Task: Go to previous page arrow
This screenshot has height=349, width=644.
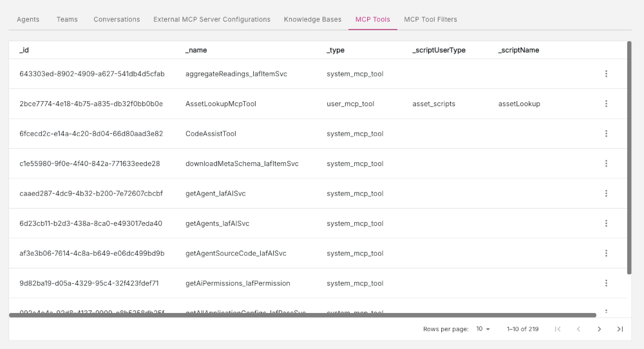Action: click(578, 329)
